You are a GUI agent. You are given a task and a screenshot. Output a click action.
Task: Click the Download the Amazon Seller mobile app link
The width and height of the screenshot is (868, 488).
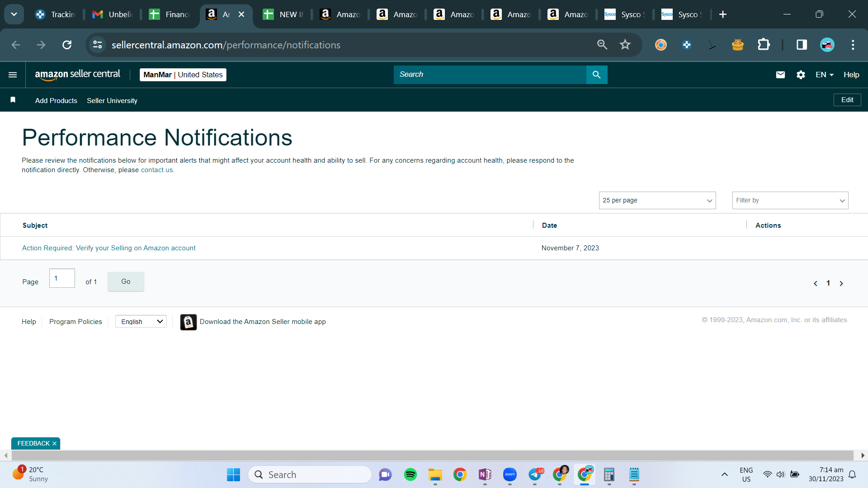click(x=263, y=322)
